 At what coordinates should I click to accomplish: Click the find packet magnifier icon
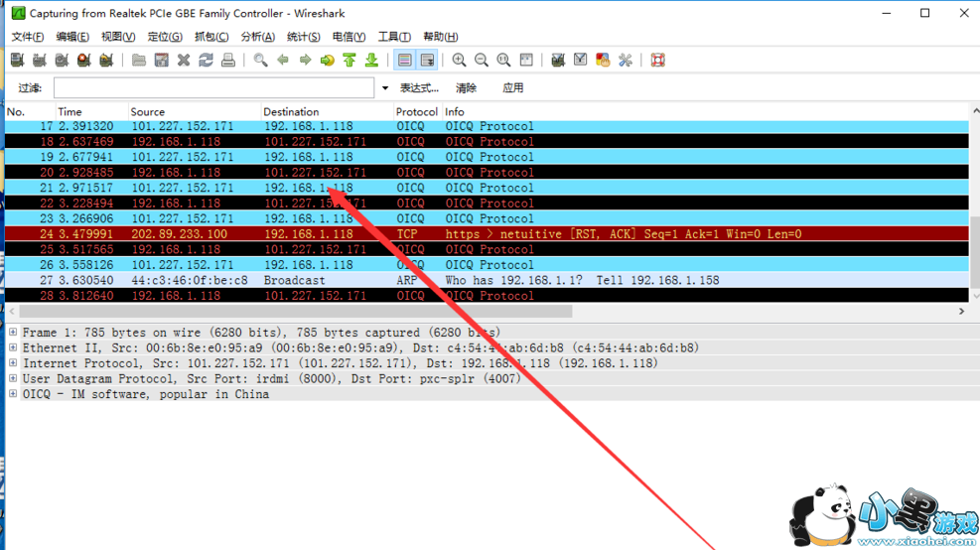(260, 61)
